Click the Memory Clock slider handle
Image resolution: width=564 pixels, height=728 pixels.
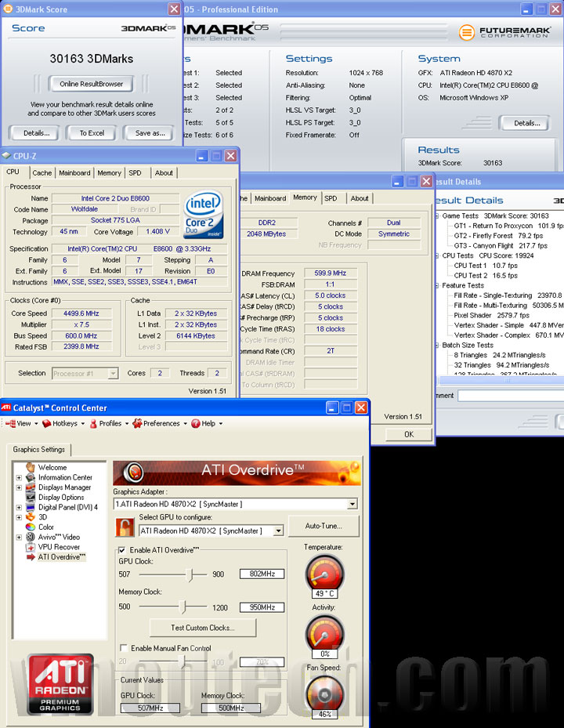(x=183, y=607)
